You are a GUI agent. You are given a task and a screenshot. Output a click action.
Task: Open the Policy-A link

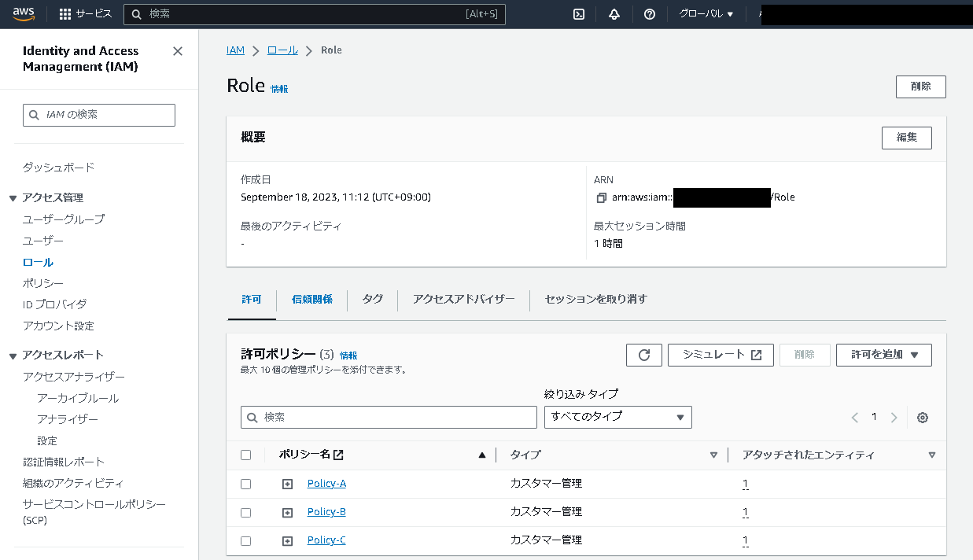326,484
